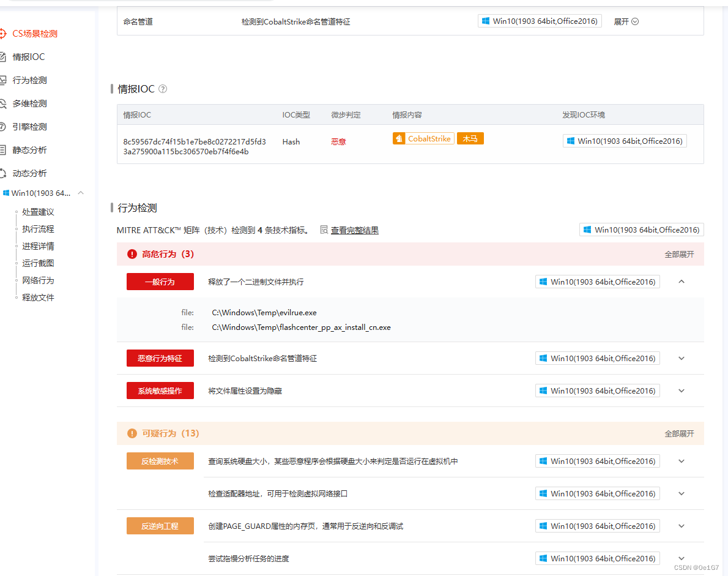
Task: Click the document icon before 查看完整结果
Action: pos(324,230)
